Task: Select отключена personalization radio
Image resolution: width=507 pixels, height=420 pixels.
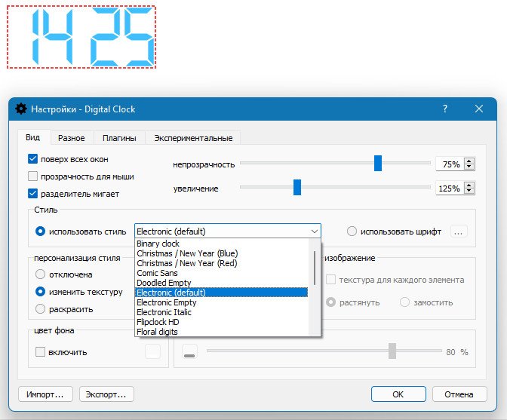Action: pyautogui.click(x=40, y=274)
